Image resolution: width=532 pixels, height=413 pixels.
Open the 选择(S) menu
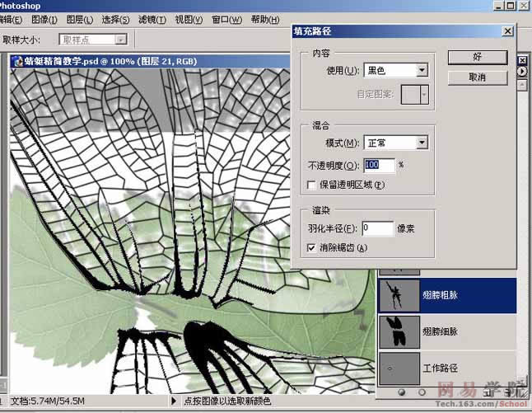pyautogui.click(x=115, y=20)
